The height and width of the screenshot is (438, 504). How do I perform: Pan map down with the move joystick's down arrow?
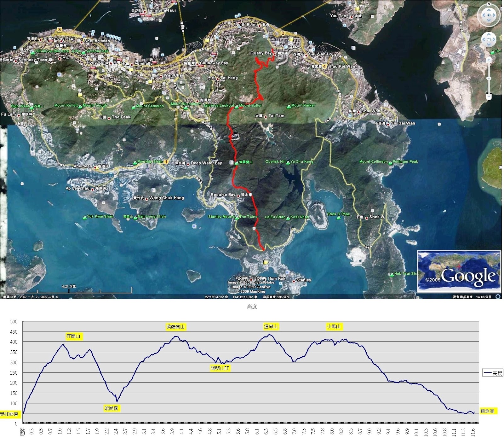[489, 45]
